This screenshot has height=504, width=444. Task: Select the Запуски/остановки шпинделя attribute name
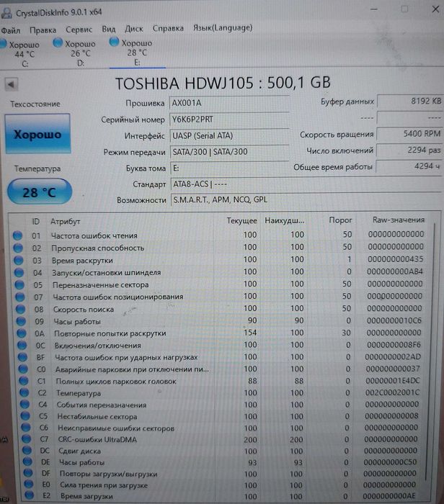107,273
